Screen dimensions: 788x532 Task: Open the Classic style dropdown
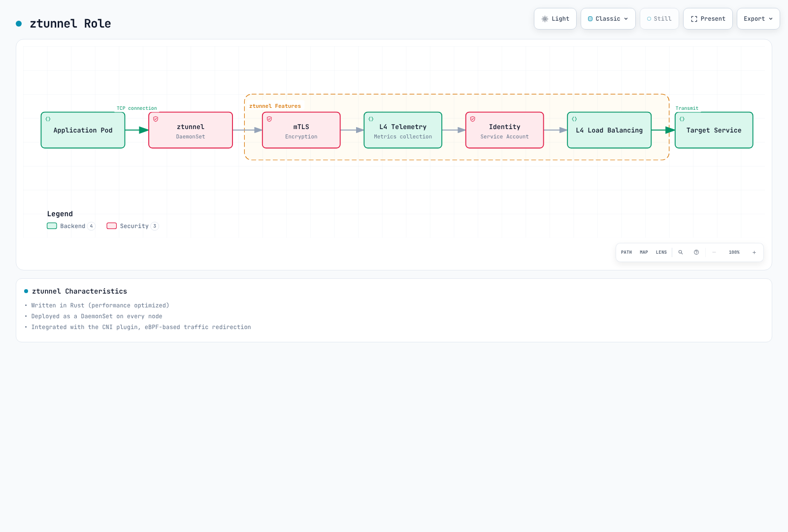(x=608, y=19)
